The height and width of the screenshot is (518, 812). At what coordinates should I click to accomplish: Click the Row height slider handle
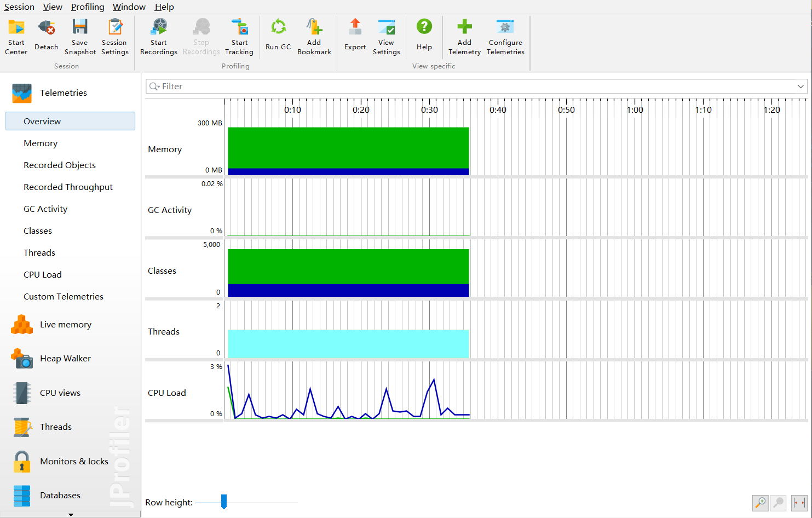click(x=224, y=502)
